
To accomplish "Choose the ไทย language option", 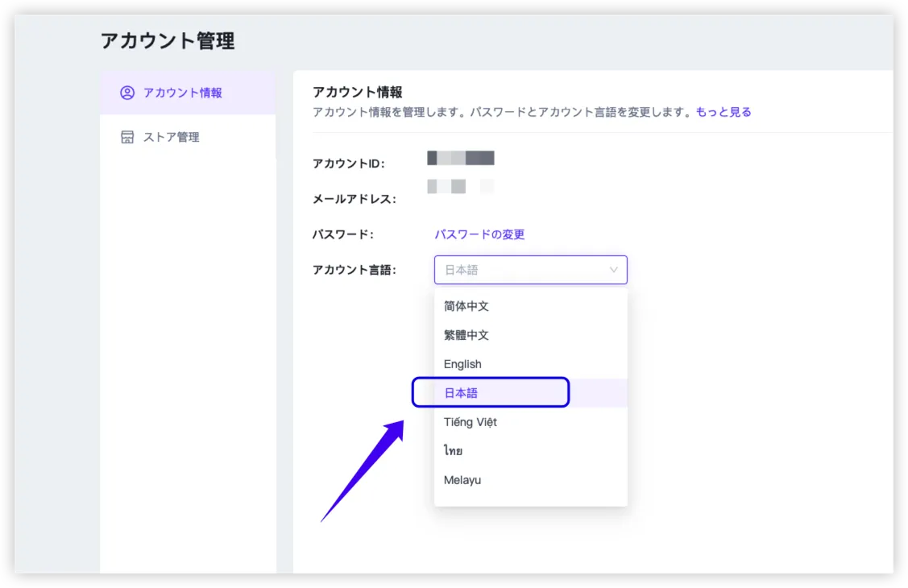I will (x=453, y=451).
